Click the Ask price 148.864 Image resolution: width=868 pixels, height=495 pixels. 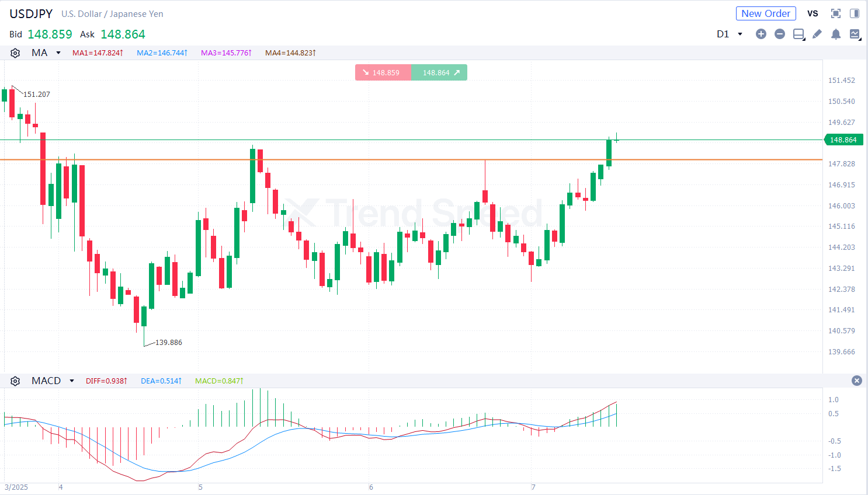coord(123,34)
